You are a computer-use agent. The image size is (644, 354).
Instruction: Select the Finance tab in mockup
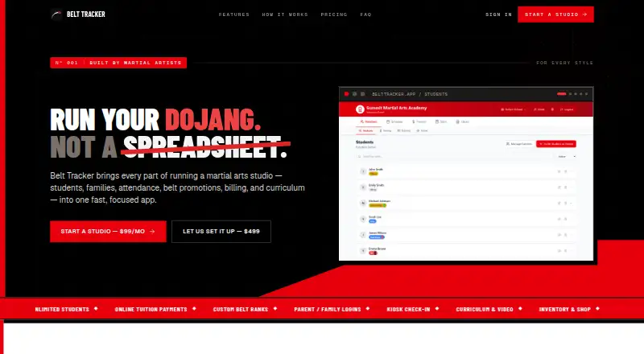pyautogui.click(x=419, y=121)
